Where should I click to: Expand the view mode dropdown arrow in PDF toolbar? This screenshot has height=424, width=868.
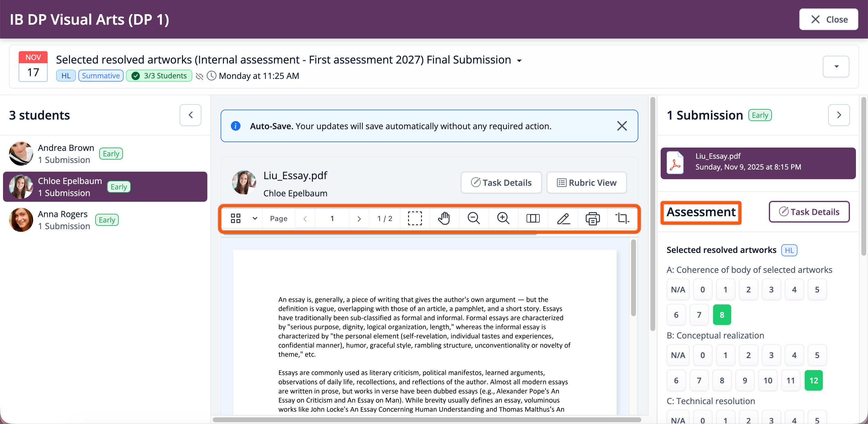pyautogui.click(x=255, y=218)
